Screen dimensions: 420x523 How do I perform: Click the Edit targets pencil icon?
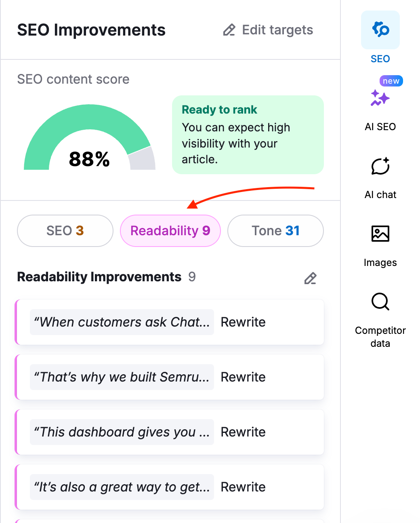(x=229, y=30)
